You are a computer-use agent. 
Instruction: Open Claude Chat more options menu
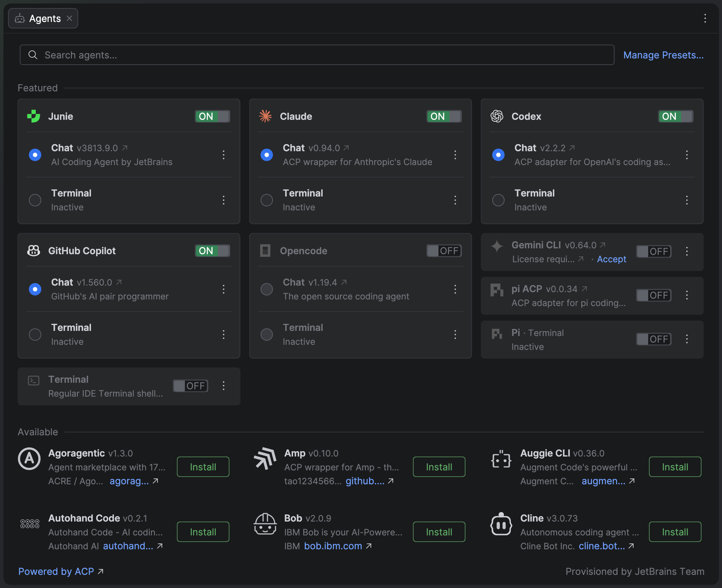(455, 155)
